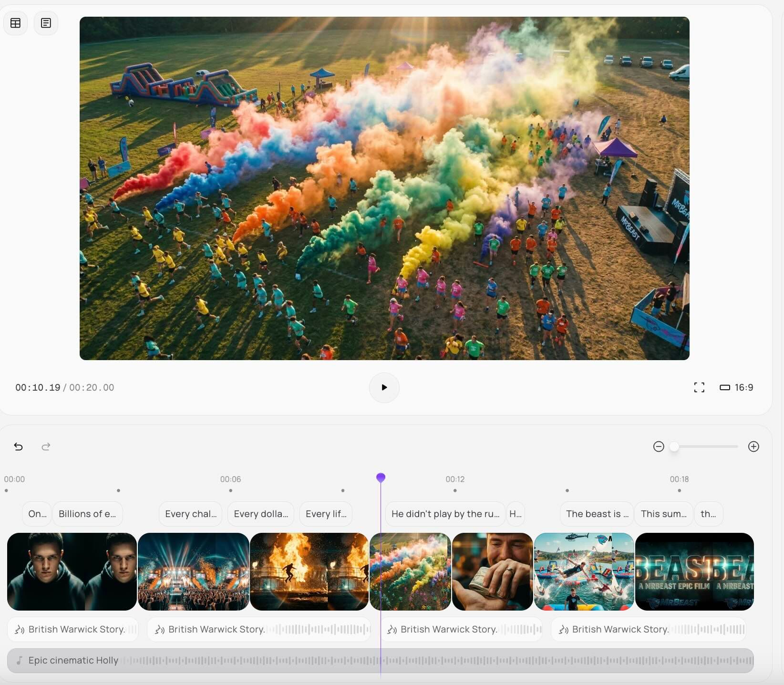Enter fullscreen preview mode
This screenshot has height=685, width=784.
click(x=699, y=387)
